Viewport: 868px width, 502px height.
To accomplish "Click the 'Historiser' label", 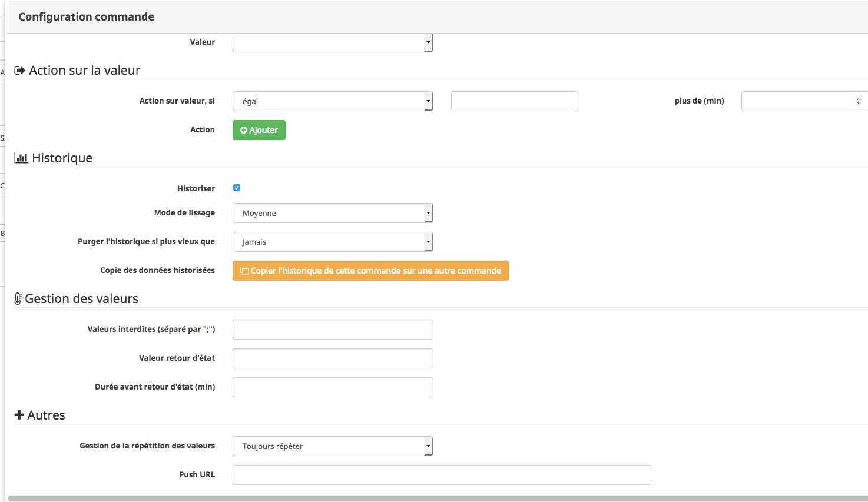I will (196, 188).
